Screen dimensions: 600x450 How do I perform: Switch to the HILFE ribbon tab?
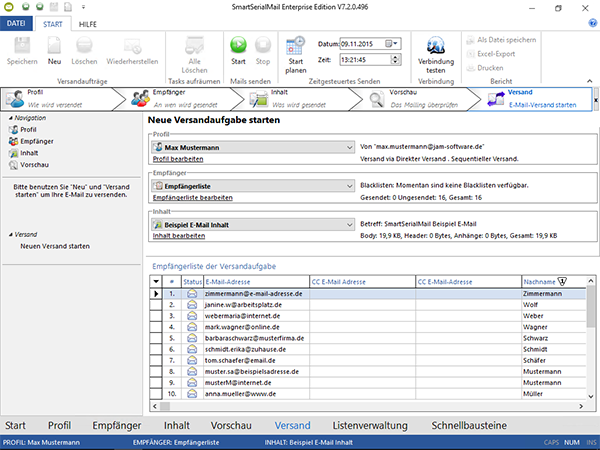(88, 23)
